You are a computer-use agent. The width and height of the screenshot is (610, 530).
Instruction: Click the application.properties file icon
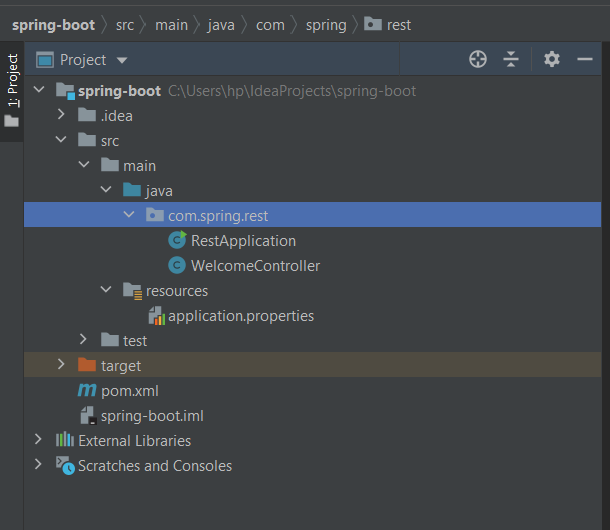(x=157, y=316)
